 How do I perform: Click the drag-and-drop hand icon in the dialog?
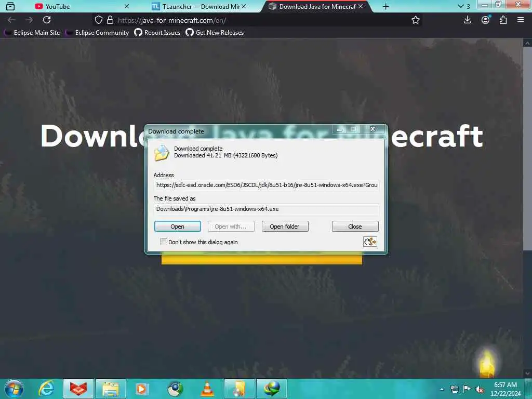coord(370,242)
